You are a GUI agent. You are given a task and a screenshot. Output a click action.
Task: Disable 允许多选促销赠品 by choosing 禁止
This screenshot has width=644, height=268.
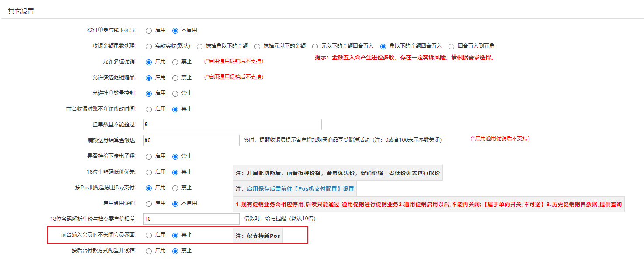point(175,78)
